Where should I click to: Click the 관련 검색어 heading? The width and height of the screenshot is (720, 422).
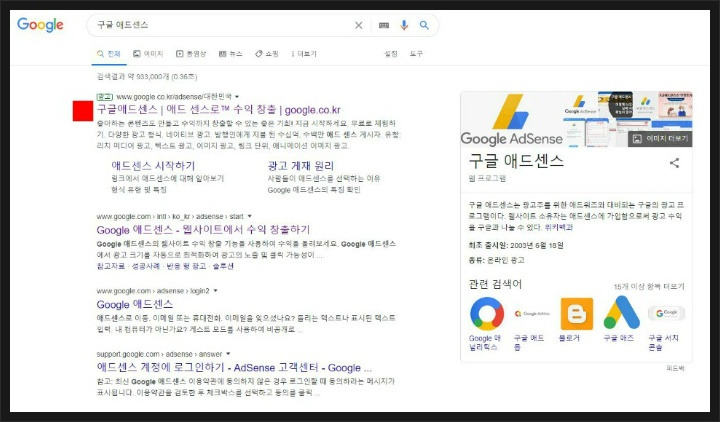[495, 284]
